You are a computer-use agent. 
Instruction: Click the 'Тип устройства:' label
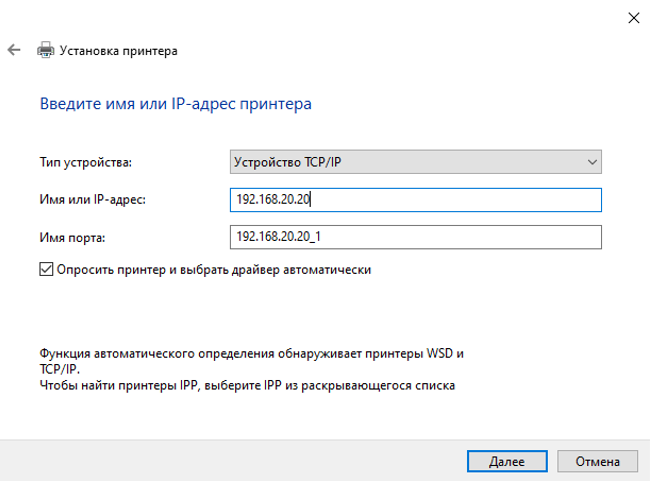[x=85, y=162]
